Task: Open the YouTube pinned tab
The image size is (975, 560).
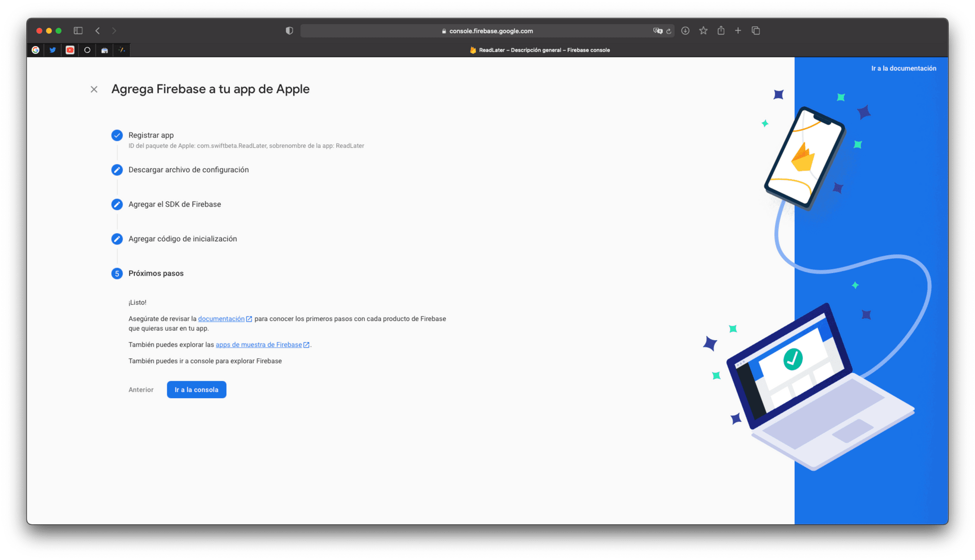Action: pyautogui.click(x=70, y=50)
